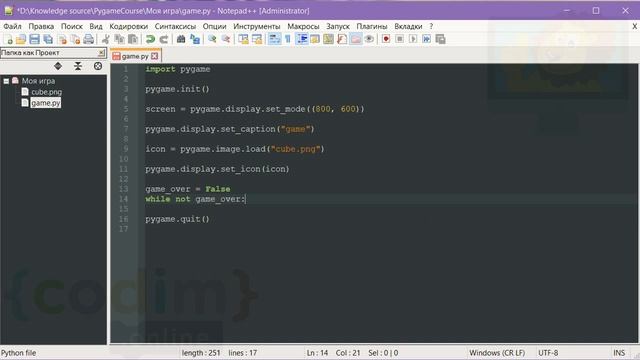Image resolution: width=640 pixels, height=360 pixels.
Task: Click the Paste toolbar icon
Action: [133, 39]
